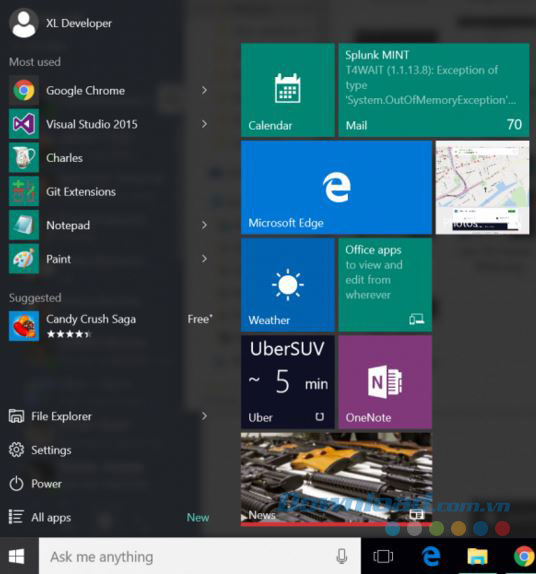Click the All apps label
Viewport: 536px width, 574px height.
point(51,518)
